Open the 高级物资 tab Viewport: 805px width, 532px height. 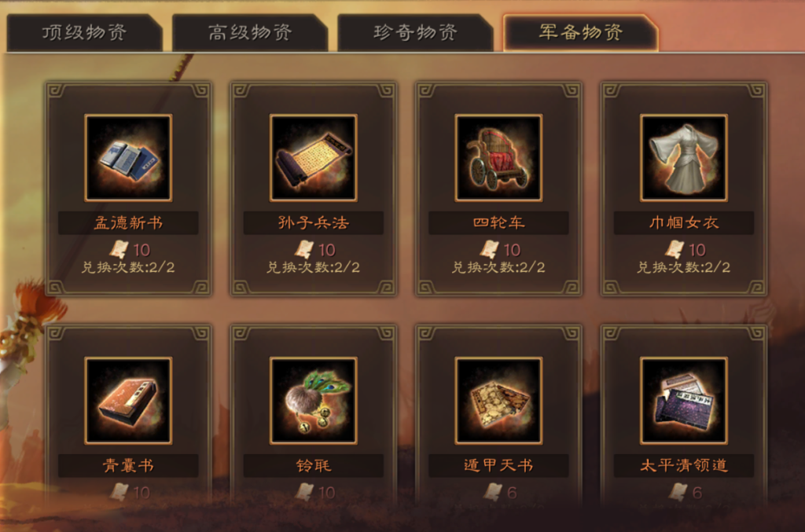(250, 33)
